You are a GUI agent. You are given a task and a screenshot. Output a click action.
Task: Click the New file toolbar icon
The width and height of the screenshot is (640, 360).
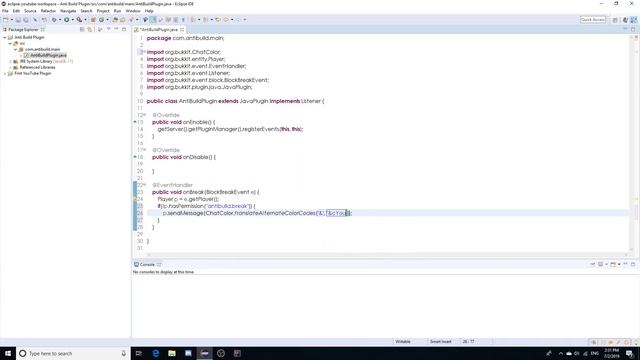(6, 20)
